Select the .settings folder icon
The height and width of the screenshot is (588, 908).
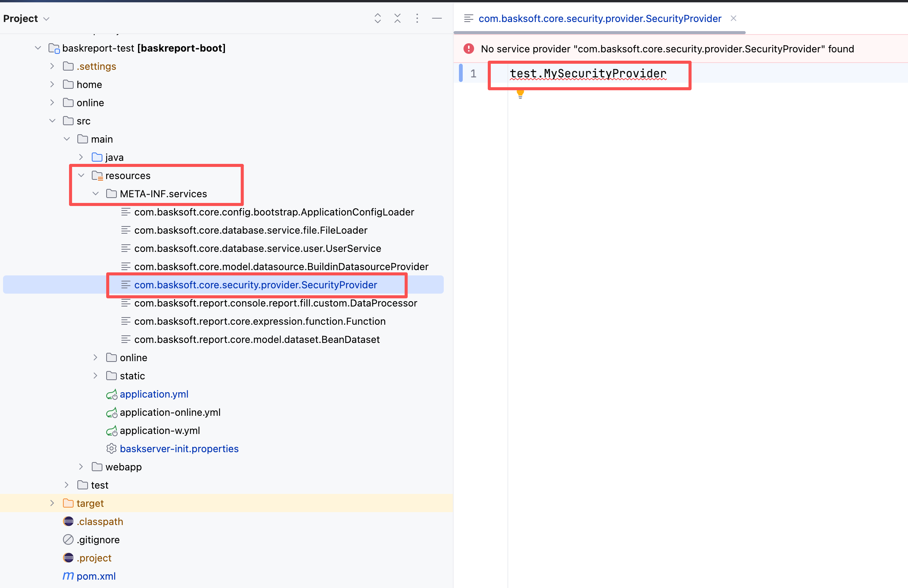68,66
